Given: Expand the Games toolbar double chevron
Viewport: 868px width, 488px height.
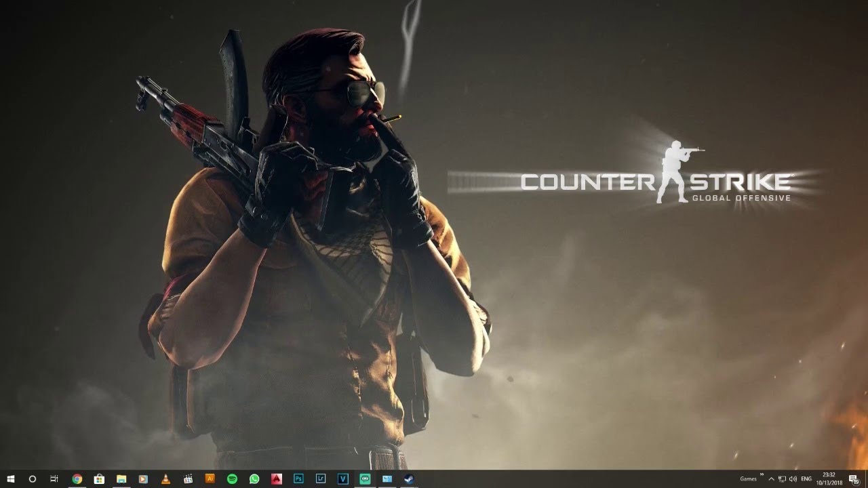Looking at the screenshot, I should click(x=762, y=475).
